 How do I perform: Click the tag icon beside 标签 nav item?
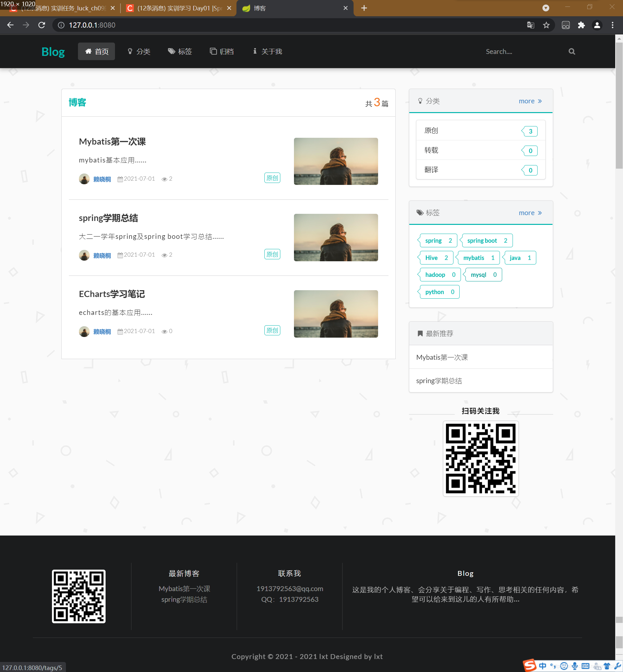click(172, 51)
